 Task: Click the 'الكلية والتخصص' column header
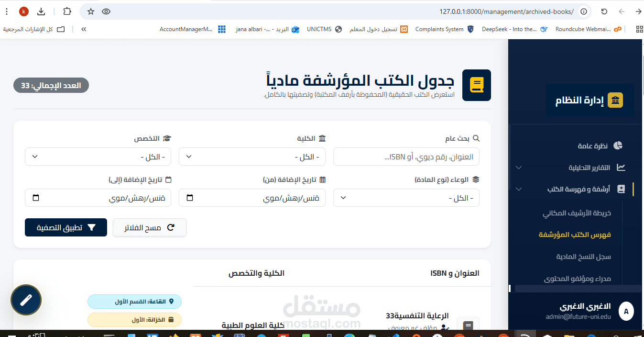[x=256, y=273]
